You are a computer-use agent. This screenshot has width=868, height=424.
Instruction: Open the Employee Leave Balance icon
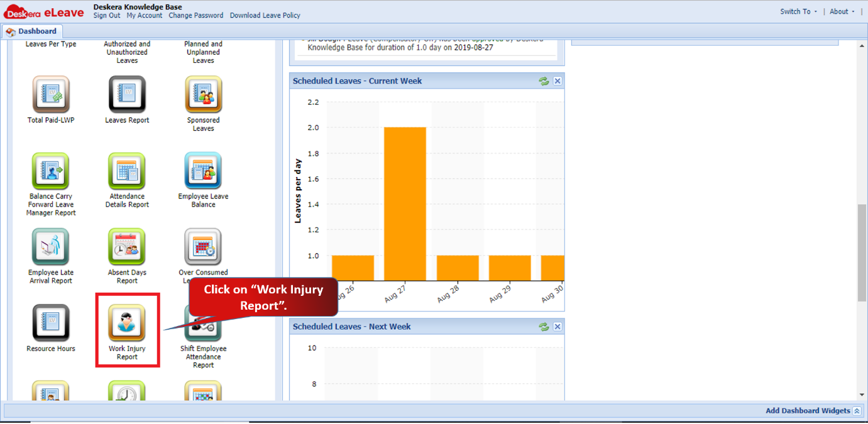click(203, 171)
